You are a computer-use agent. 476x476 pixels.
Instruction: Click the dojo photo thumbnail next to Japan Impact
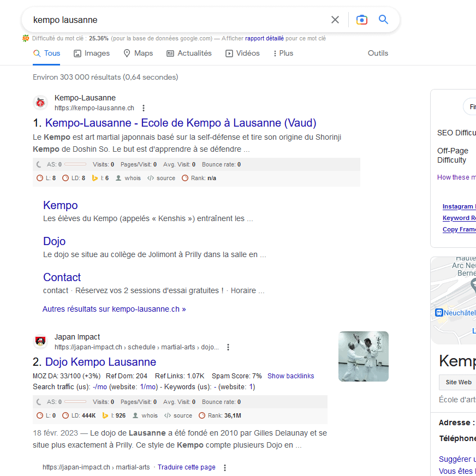pos(363,356)
